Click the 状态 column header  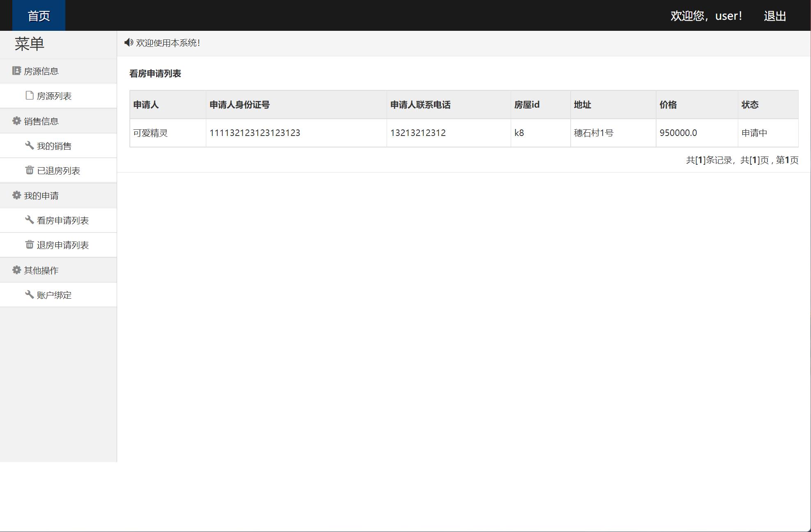750,105
